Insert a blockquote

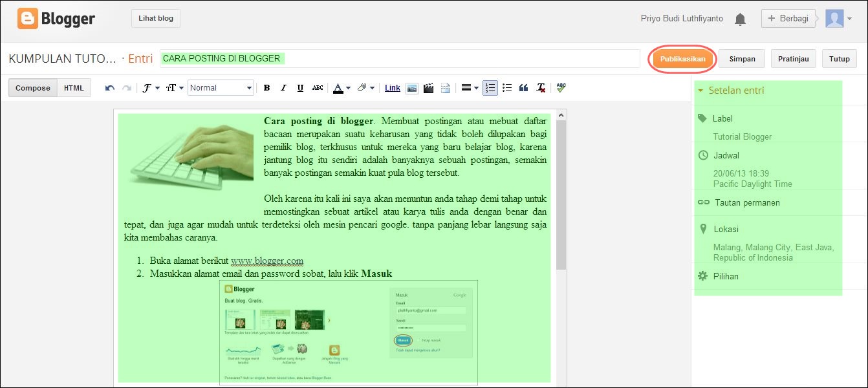coord(524,87)
